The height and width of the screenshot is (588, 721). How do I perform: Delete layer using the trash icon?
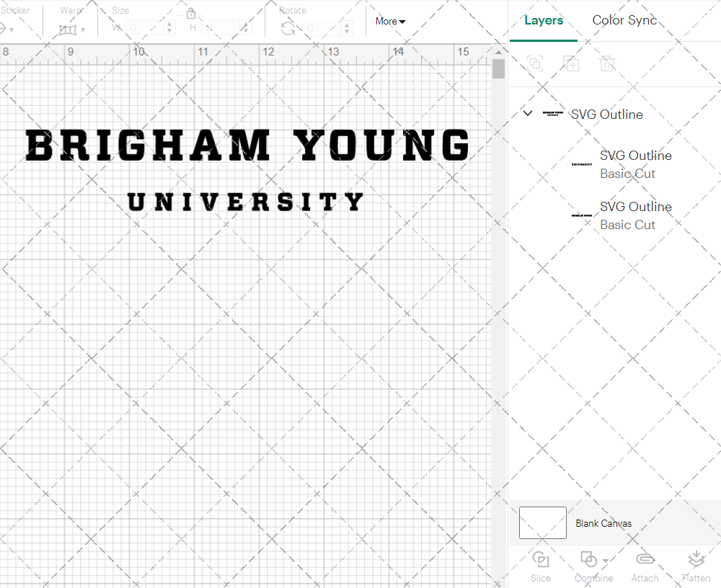click(x=608, y=63)
